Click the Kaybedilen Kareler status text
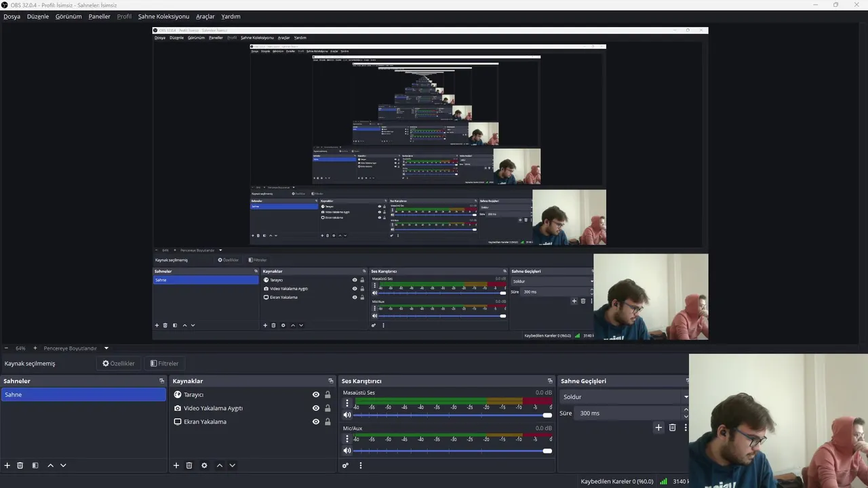Viewport: 868px width, 488px height. 617,481
